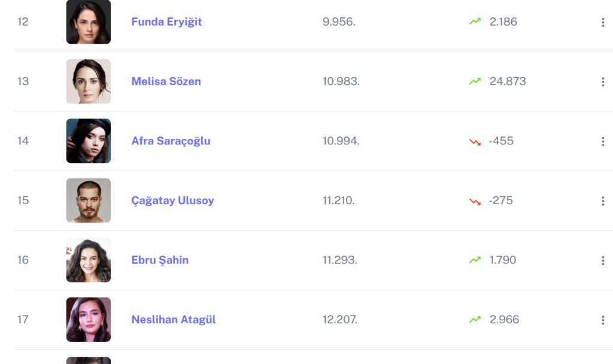Screen dimensions: 613x364
Task: Open the Melisa Sözen name link
Action: [x=166, y=81]
